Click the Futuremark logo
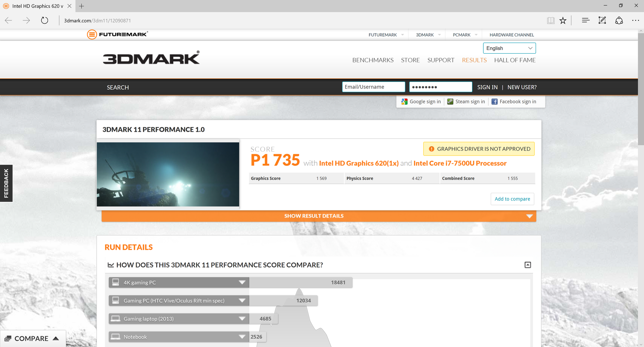This screenshot has height=347, width=644. pos(117,34)
